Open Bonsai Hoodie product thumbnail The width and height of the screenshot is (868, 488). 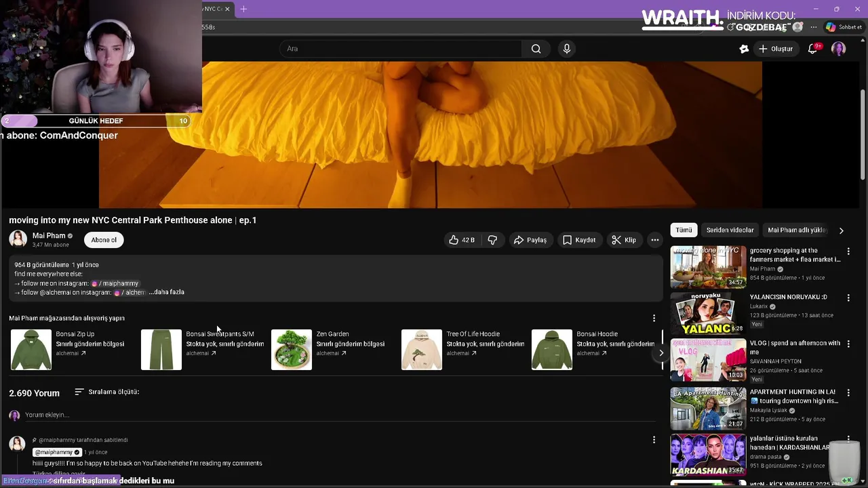[x=552, y=350]
